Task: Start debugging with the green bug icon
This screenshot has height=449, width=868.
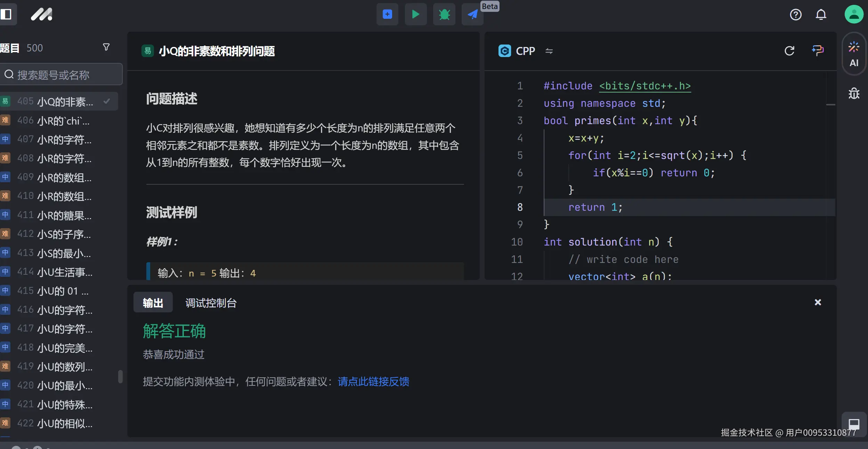Action: [444, 14]
